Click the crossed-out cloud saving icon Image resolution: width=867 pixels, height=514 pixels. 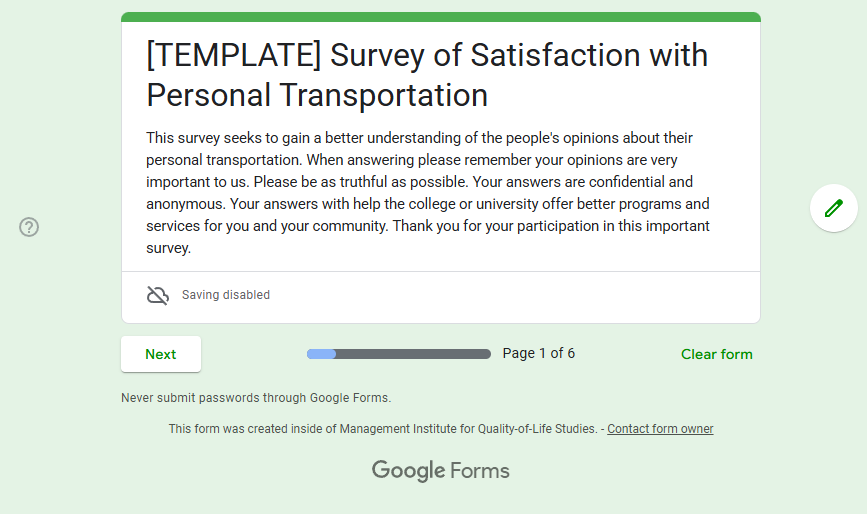tap(157, 295)
